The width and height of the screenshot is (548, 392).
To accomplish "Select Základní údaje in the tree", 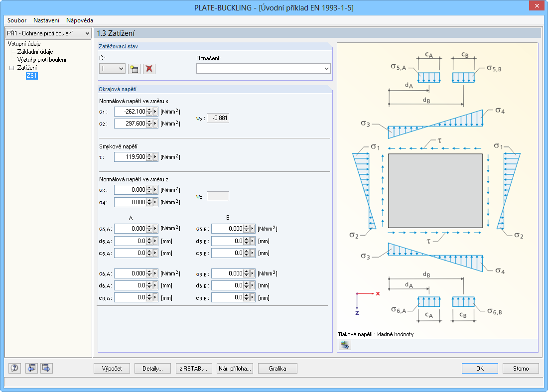I will coord(35,52).
